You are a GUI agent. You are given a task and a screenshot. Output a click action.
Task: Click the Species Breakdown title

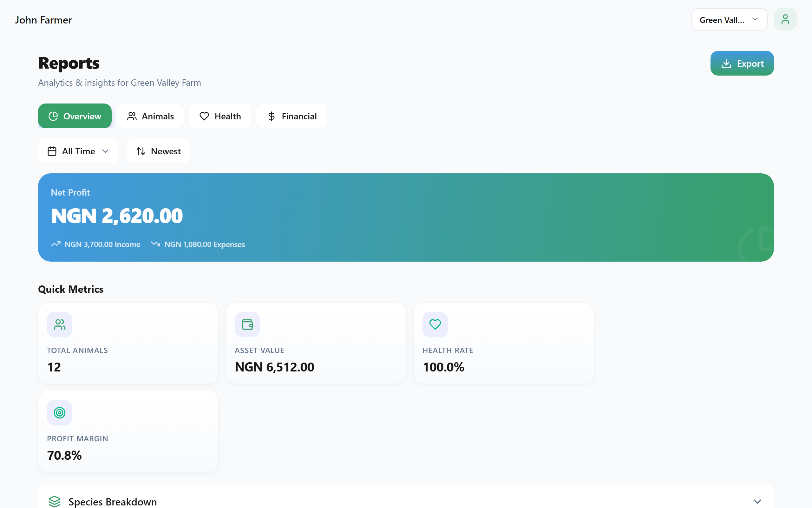point(112,502)
